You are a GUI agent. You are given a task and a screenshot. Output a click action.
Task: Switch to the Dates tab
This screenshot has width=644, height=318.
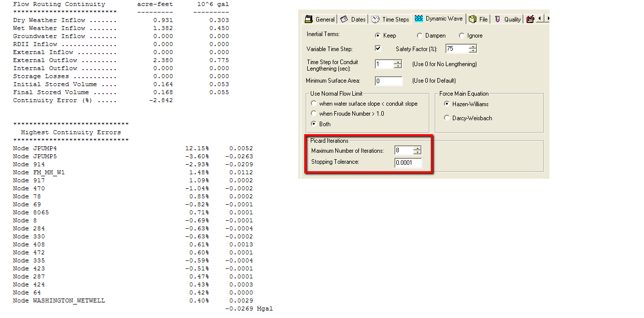pos(353,20)
